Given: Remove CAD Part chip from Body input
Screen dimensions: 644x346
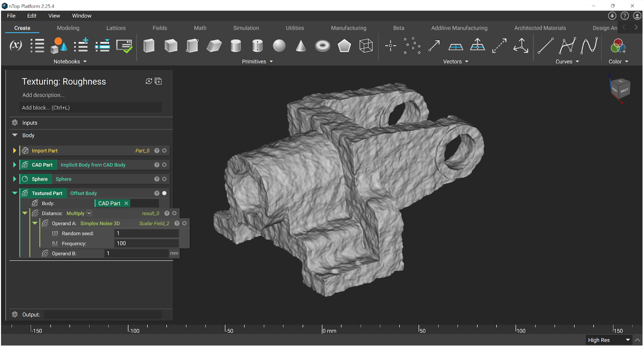Looking at the screenshot, I should [x=126, y=204].
